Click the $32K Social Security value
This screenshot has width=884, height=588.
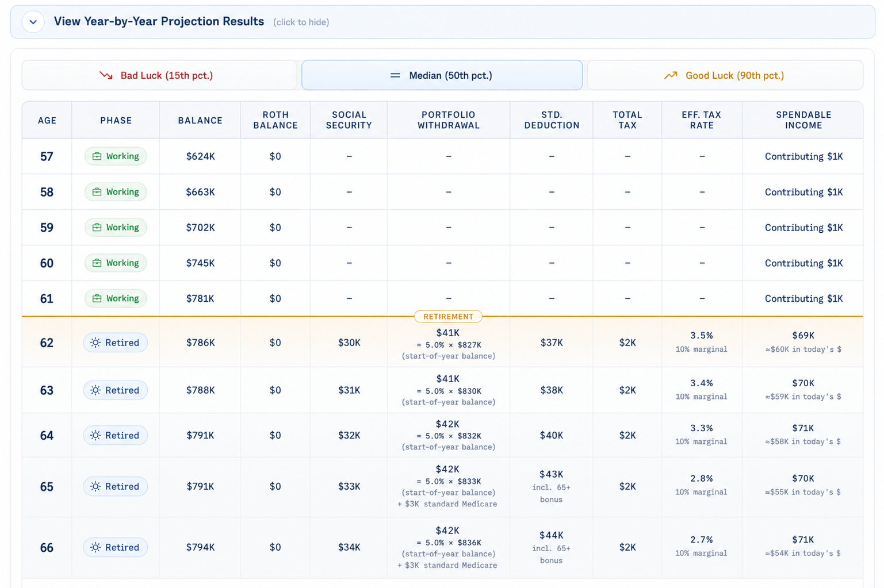349,435
